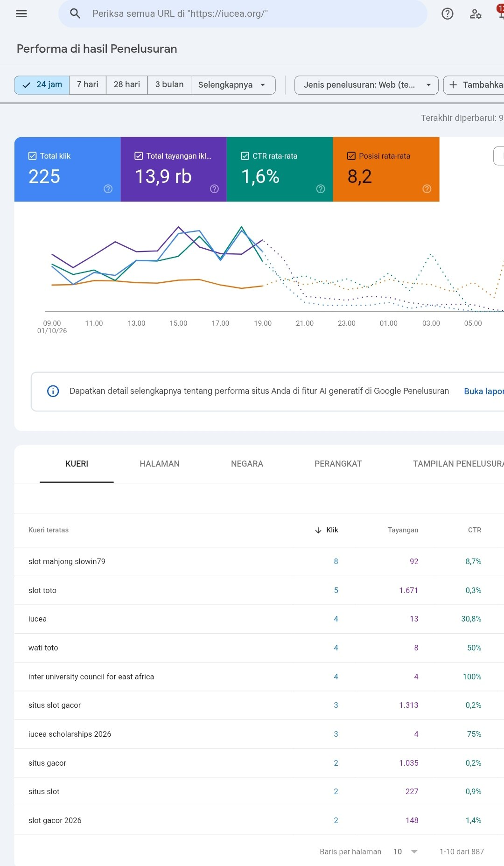
Task: Click the 1.671 tayangan value
Action: click(x=409, y=590)
